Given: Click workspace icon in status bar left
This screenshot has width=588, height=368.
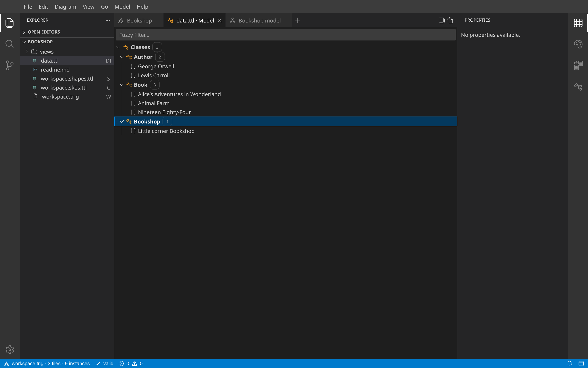Looking at the screenshot, I should (x=7, y=363).
